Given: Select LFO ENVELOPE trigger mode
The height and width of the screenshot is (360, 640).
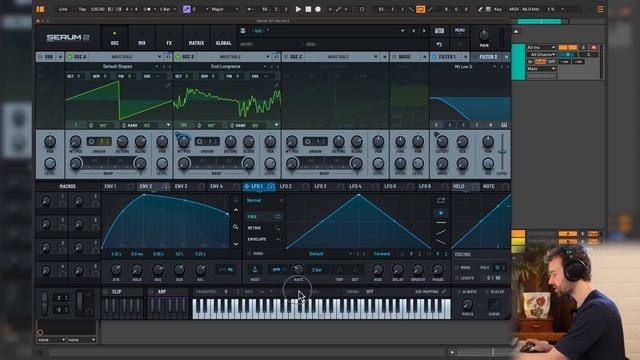Looking at the screenshot, I should pyautogui.click(x=264, y=239).
